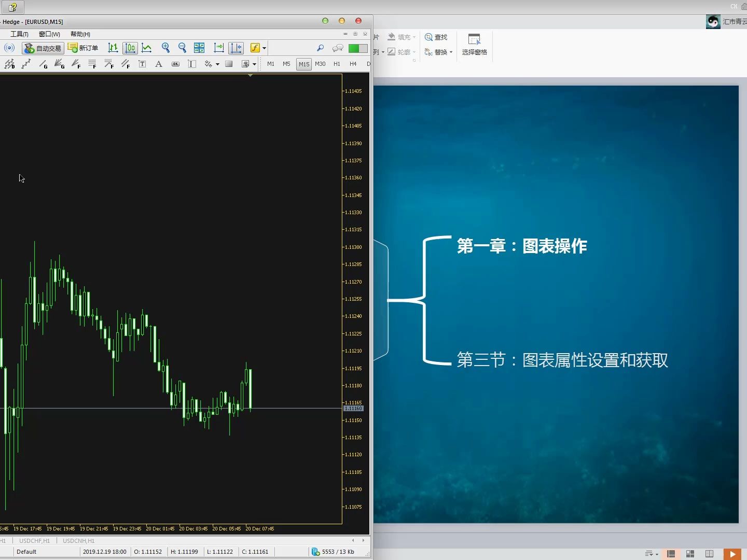Click the 替换 (Replace) command

point(439,52)
